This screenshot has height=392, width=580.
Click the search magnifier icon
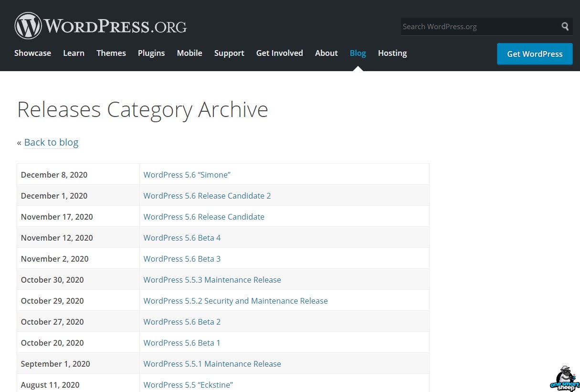click(565, 26)
